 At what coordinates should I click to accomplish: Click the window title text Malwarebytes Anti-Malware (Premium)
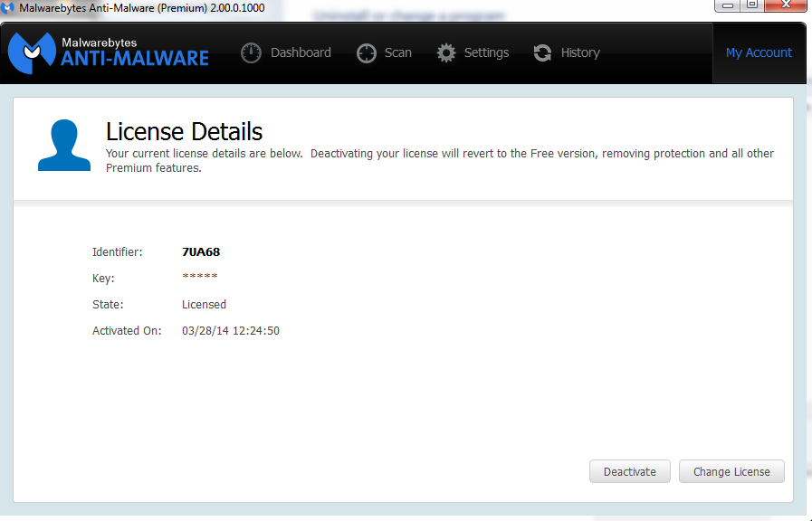(113, 8)
